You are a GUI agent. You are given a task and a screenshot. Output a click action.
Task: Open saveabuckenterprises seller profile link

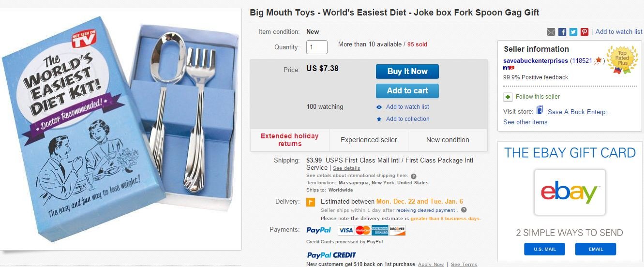click(536, 60)
